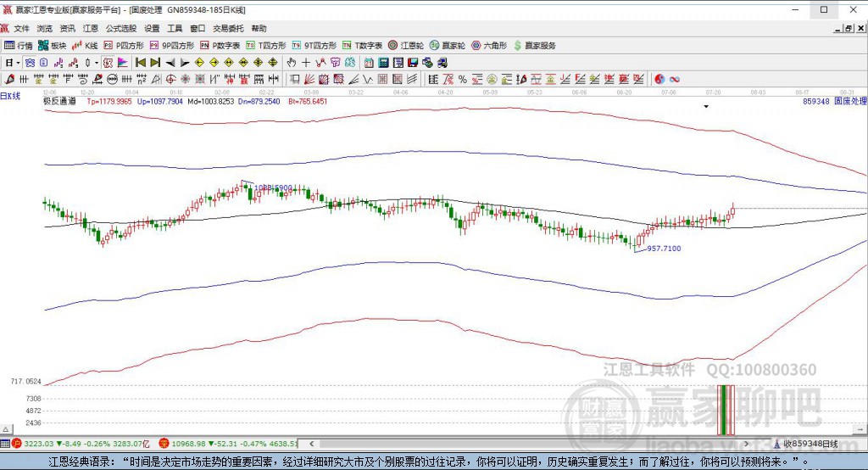Toggle the P四方形 square chart
Screen dimensions: 868x470
tap(124, 46)
